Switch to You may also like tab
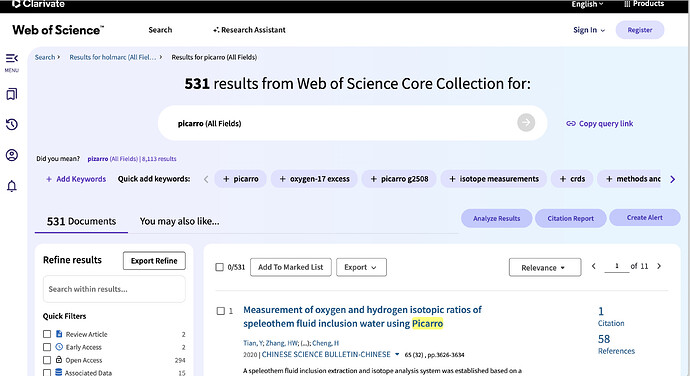 180,221
